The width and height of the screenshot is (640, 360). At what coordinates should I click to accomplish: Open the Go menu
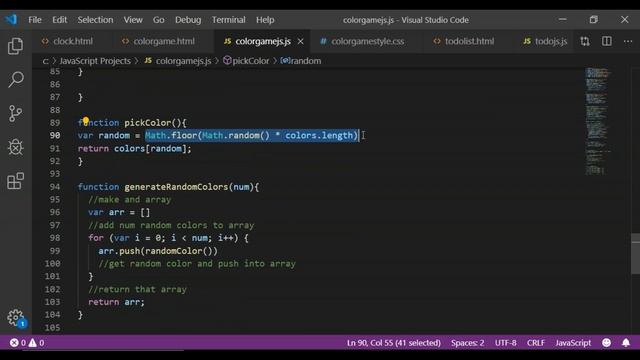(158, 20)
